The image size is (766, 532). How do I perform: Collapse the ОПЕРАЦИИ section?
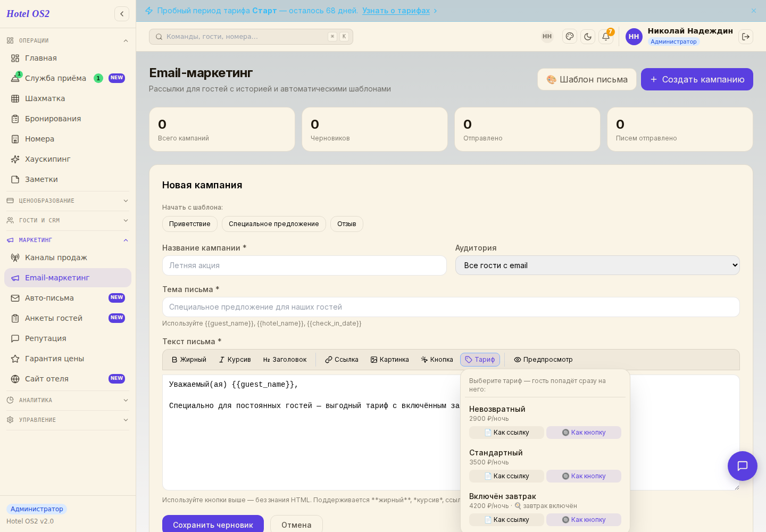point(68,40)
